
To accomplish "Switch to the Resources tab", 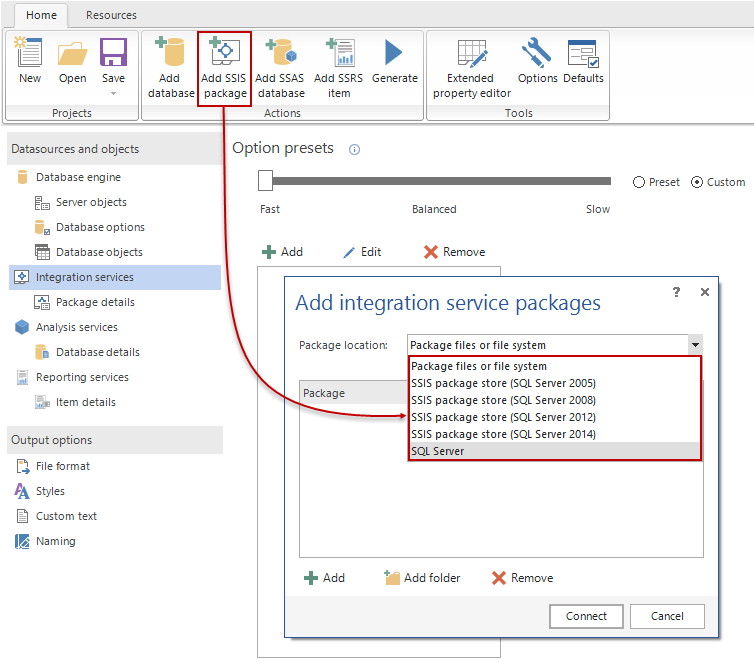I will pyautogui.click(x=111, y=15).
